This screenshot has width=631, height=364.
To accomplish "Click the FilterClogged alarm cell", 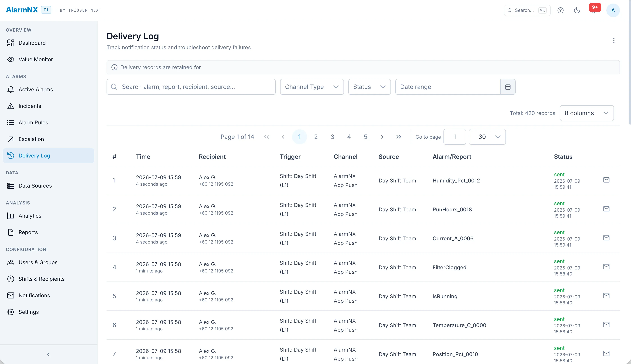I will (x=449, y=267).
